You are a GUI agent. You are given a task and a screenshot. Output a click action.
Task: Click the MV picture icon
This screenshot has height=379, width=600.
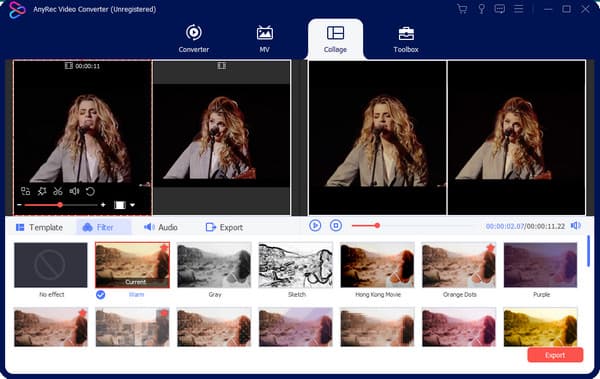[264, 33]
